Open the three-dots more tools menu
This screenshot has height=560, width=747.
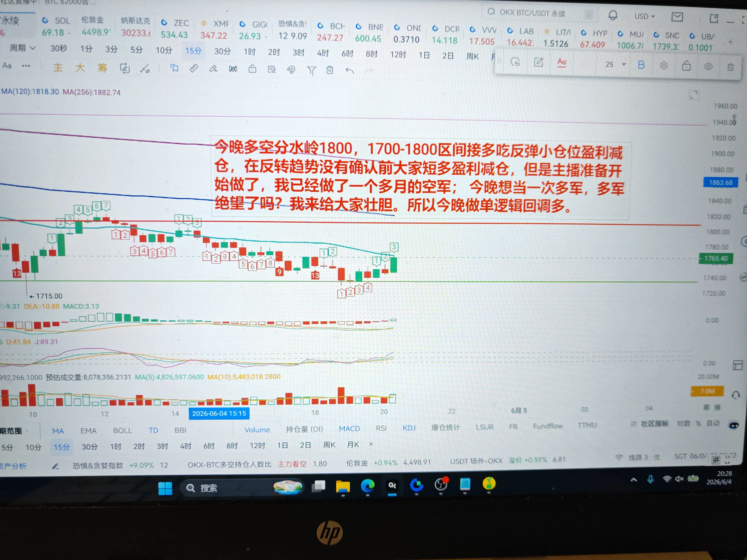26,66
